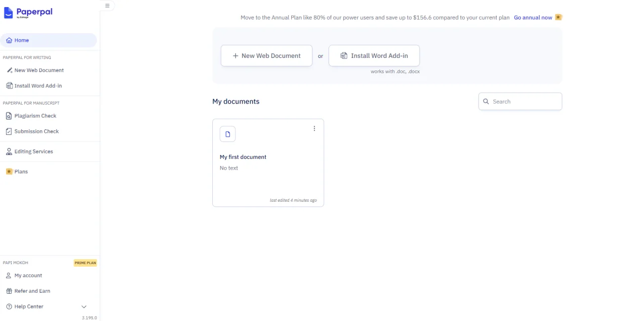Viewport: 644px width, 321px height.
Task: Focus the documents Search field
Action: [520, 101]
